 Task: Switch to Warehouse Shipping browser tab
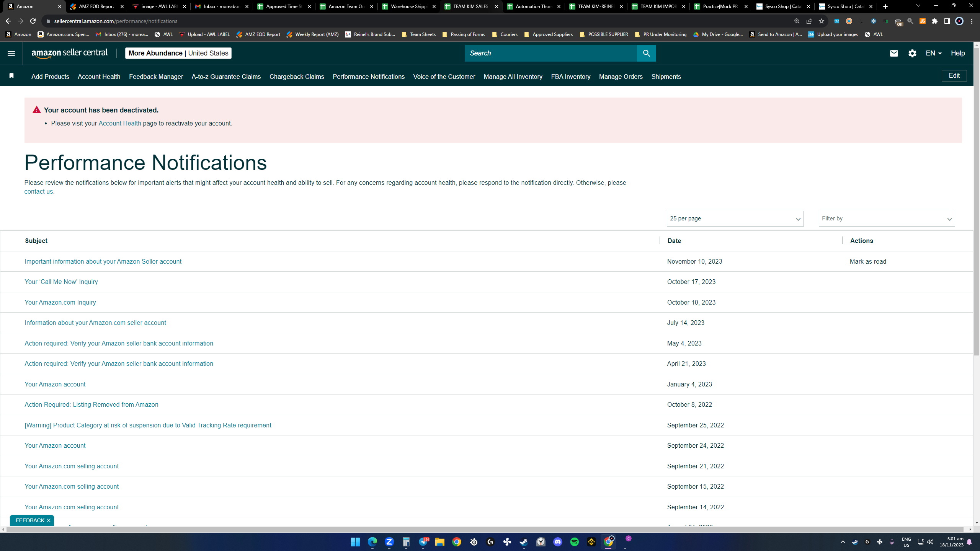point(409,7)
